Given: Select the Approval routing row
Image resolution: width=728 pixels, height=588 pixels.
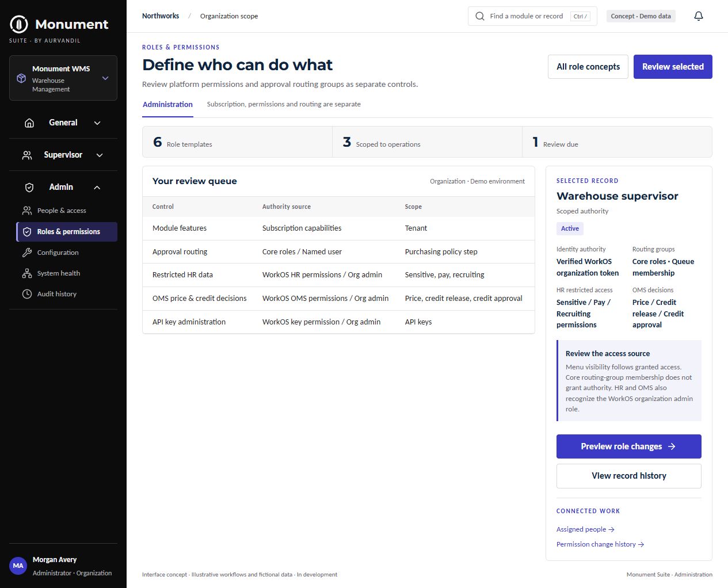Looking at the screenshot, I should [338, 252].
